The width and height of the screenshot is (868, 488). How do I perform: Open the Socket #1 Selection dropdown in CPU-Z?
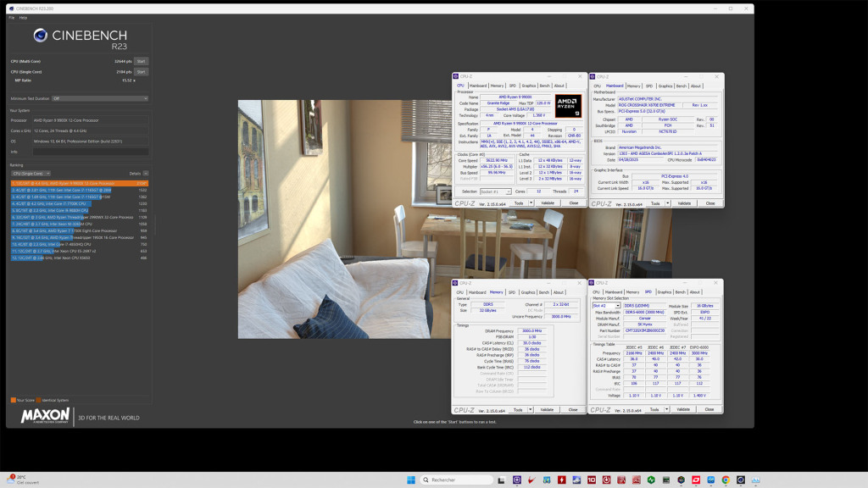pos(495,191)
